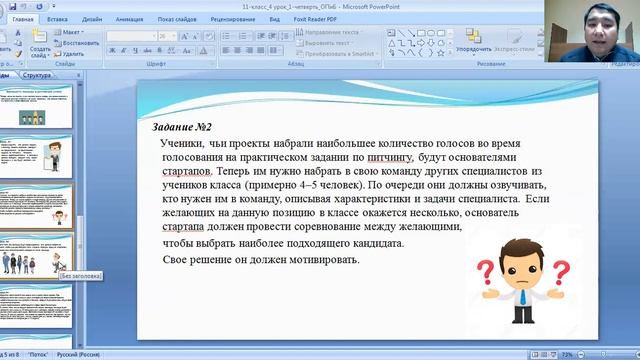Click the Clear Formatting icon
The image size is (640, 360).
coord(209,36)
